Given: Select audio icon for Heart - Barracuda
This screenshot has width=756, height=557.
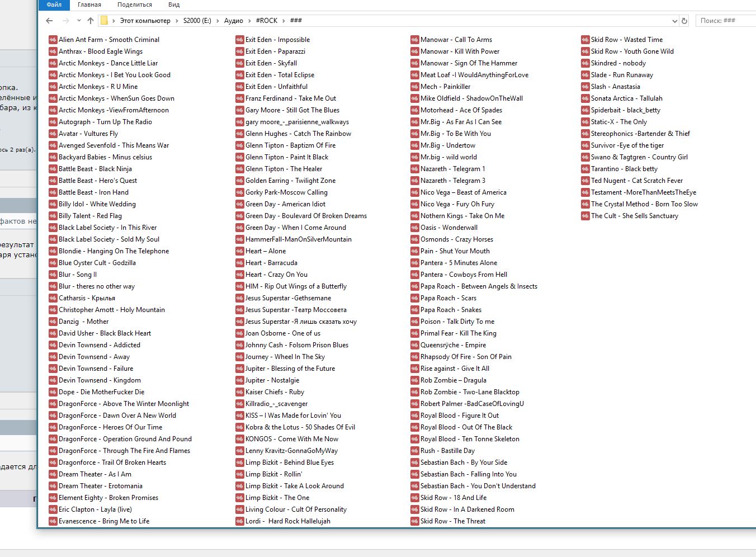Looking at the screenshot, I should tap(240, 263).
